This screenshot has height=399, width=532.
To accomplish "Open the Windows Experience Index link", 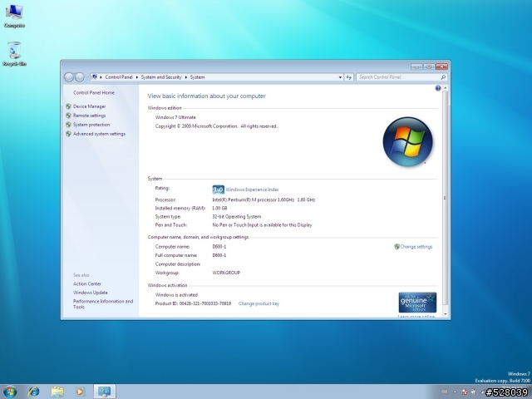I will pos(252,190).
